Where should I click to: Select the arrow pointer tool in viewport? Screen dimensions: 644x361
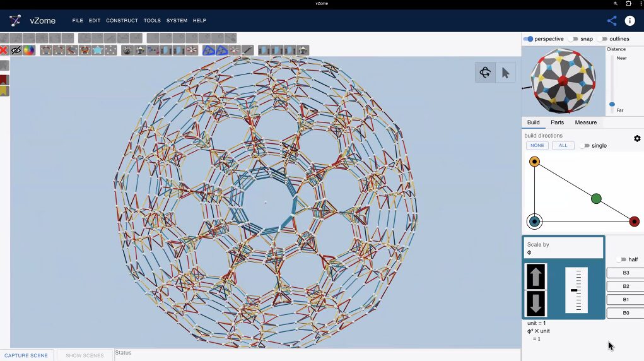click(505, 73)
